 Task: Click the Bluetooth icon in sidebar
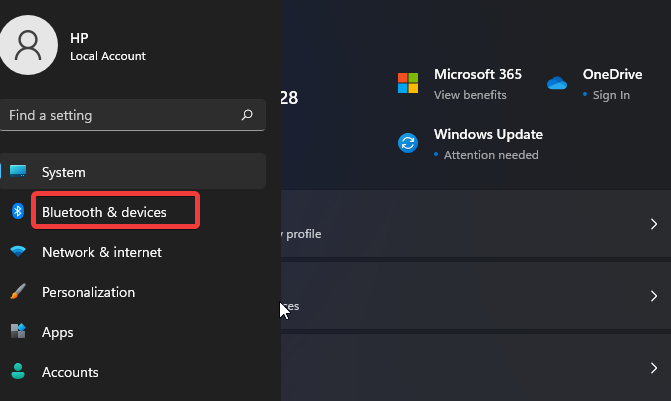click(x=17, y=211)
